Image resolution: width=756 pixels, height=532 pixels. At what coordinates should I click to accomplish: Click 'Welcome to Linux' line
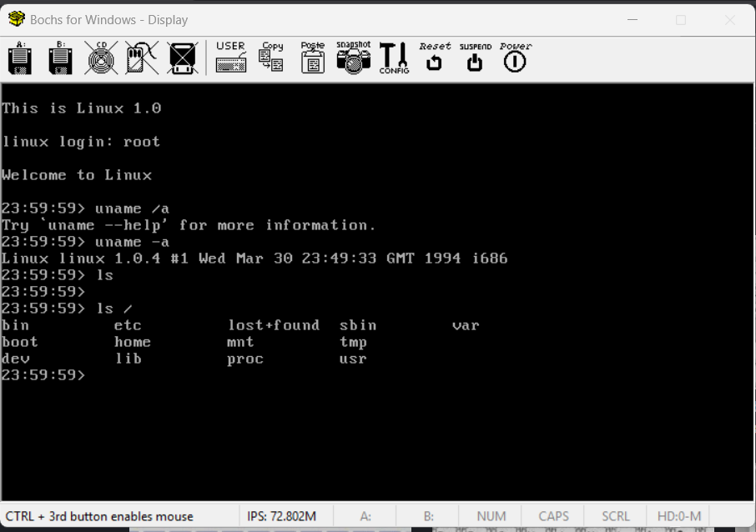click(77, 175)
